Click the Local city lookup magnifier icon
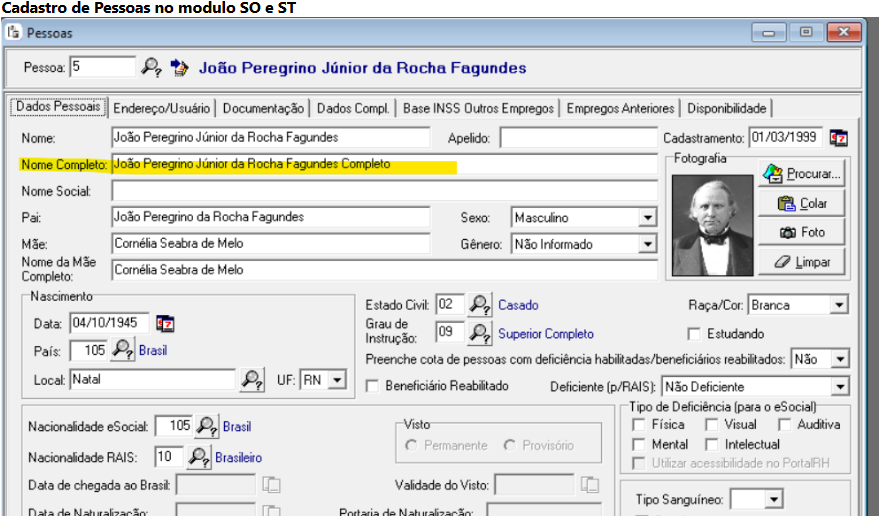 tap(252, 380)
